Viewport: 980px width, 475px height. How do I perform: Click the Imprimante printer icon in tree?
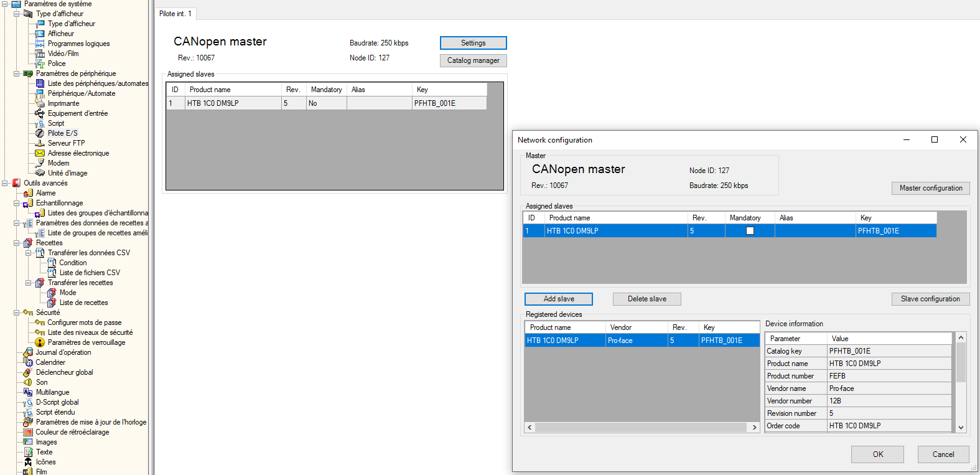coord(40,103)
